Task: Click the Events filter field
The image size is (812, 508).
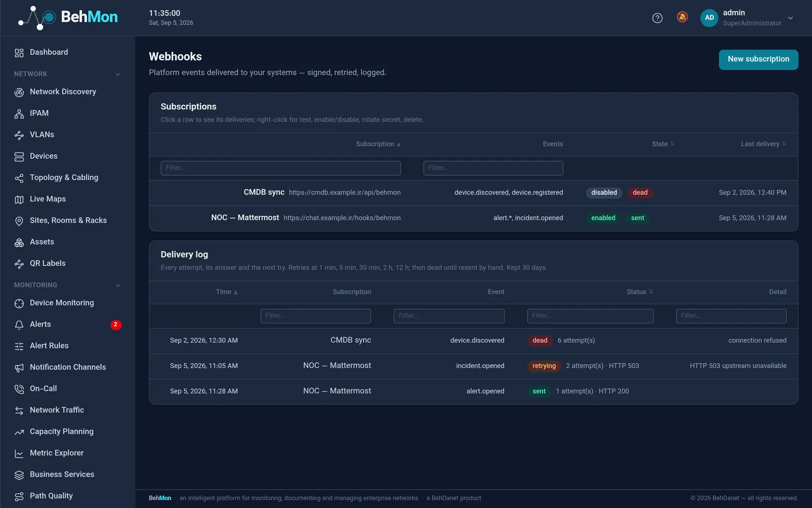Action: tap(493, 168)
